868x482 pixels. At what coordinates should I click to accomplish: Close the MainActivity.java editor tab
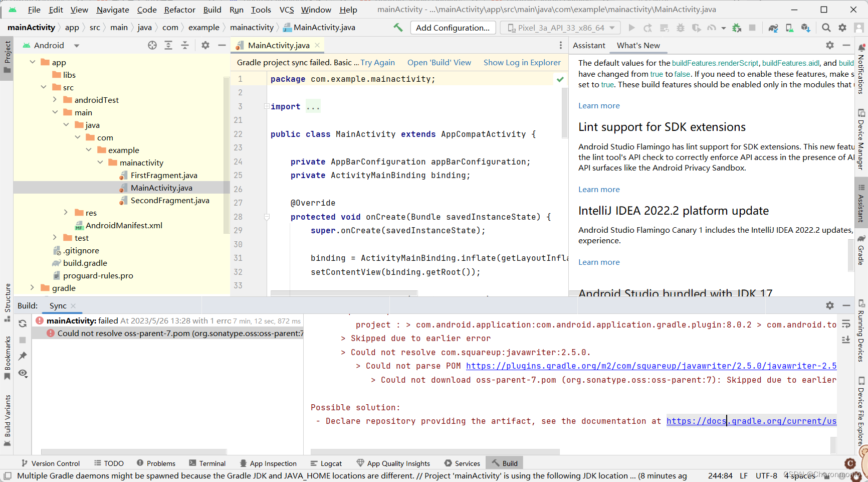tap(317, 45)
